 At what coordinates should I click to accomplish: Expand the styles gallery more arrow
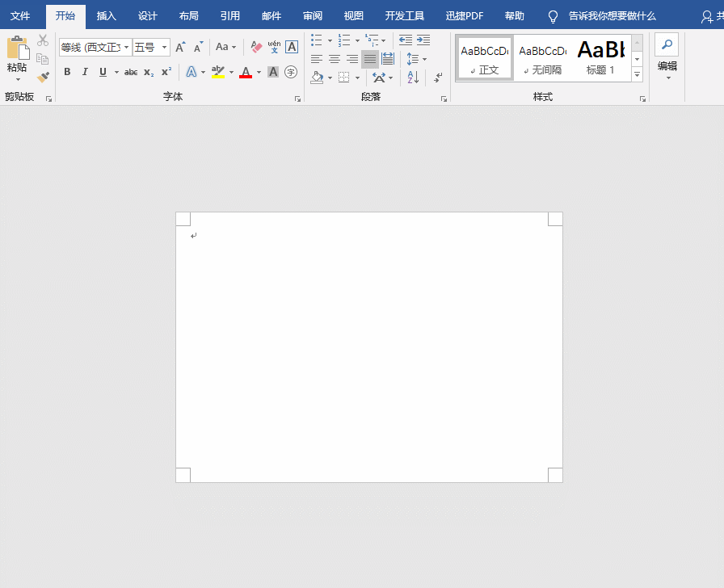[638, 73]
